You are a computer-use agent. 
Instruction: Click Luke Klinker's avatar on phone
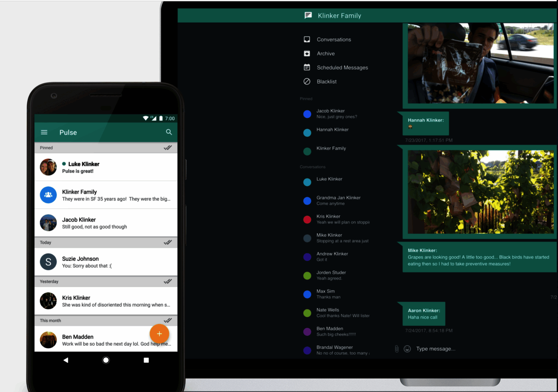[x=48, y=167]
